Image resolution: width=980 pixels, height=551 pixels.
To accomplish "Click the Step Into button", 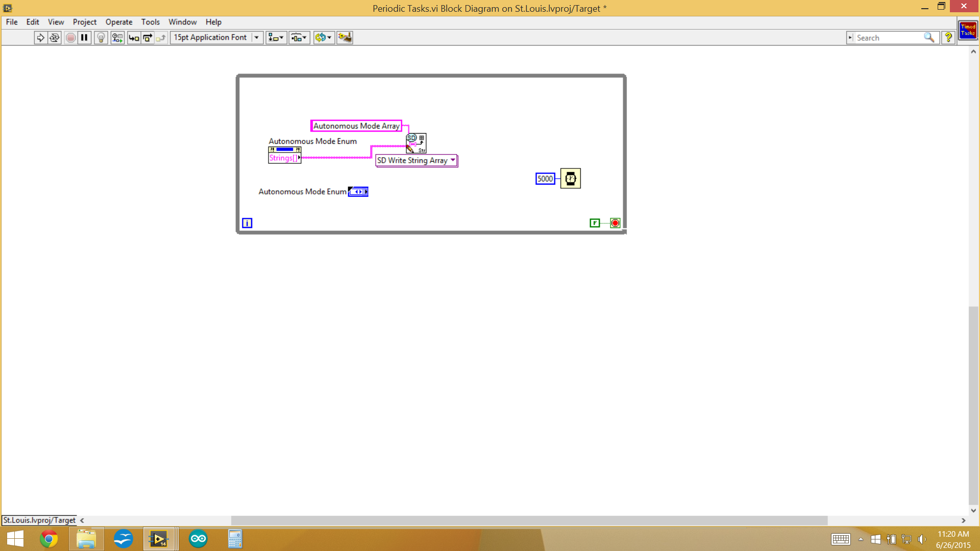I will (134, 37).
